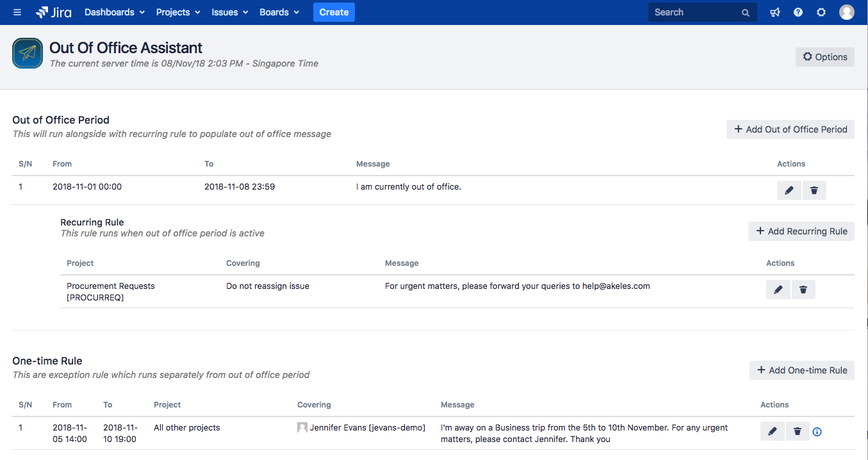Edit the Procurement Requests recurring rule

[x=778, y=290]
